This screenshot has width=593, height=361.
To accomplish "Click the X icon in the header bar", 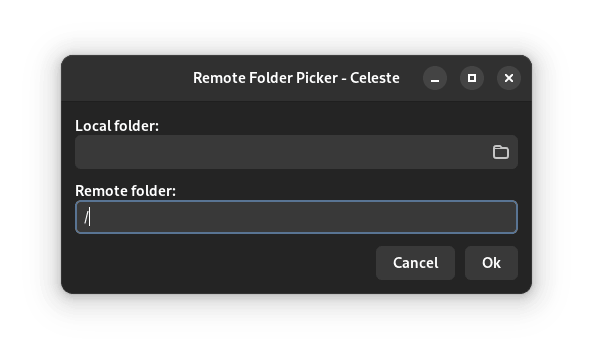I will (509, 78).
